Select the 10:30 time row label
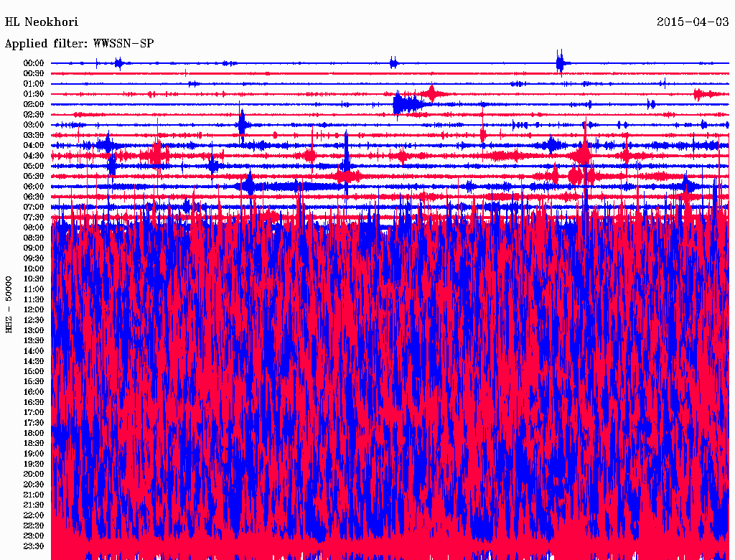The width and height of the screenshot is (735, 560). point(34,279)
